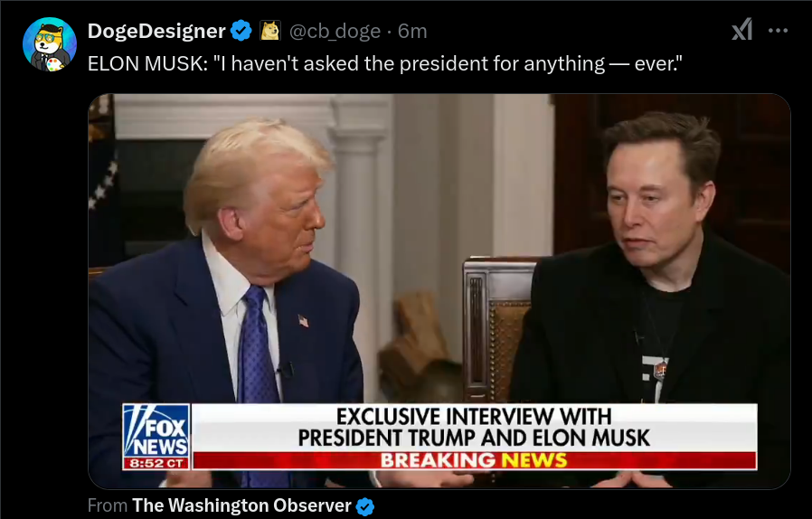
Task: Click the Doge affiliate badge icon
Action: [x=269, y=31]
